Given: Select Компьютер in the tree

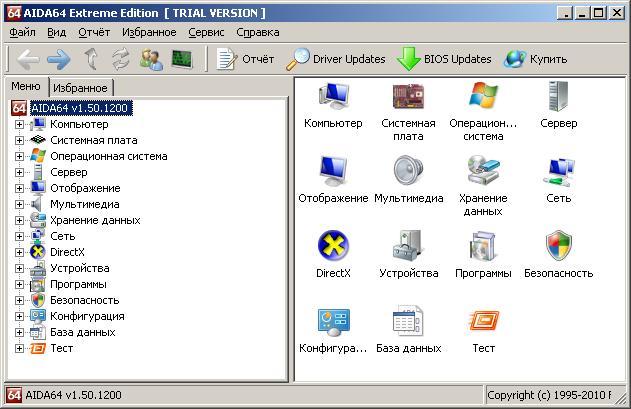Looking at the screenshot, I should pyautogui.click(x=79, y=124).
